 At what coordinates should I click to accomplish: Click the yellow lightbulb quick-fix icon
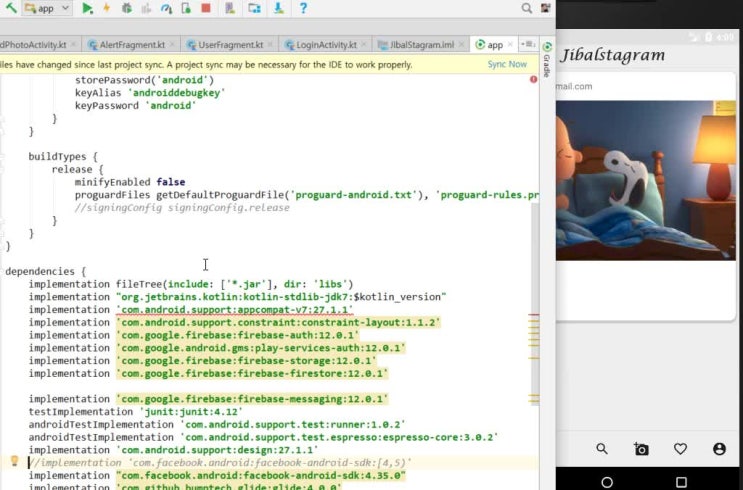[14, 461]
